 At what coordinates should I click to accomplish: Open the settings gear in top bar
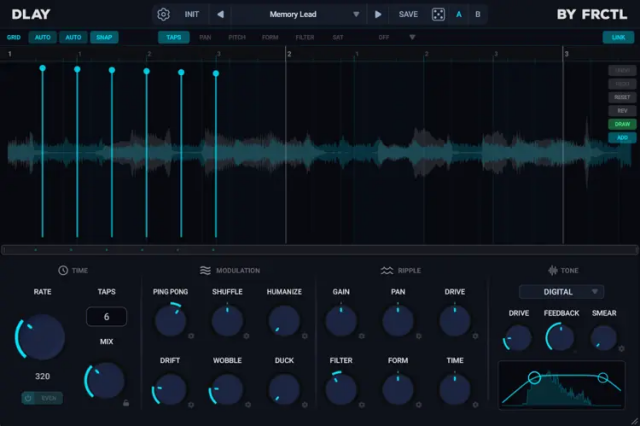point(163,14)
